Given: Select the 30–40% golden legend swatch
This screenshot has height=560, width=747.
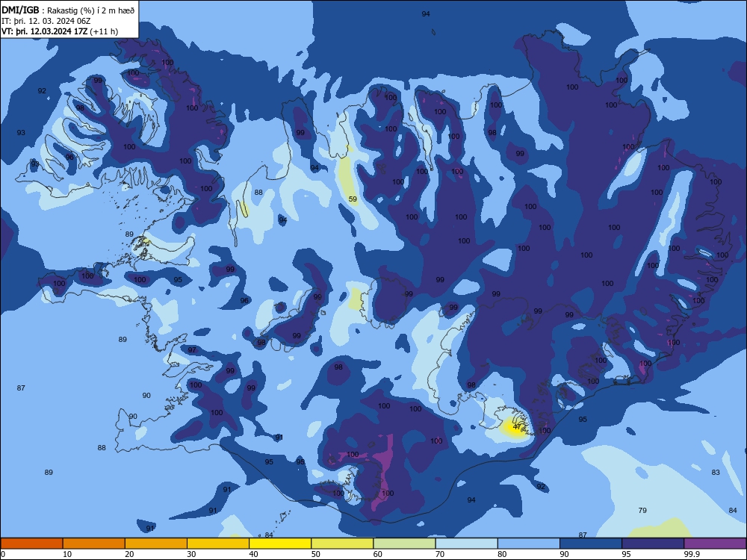Looking at the screenshot, I should pos(218,544).
